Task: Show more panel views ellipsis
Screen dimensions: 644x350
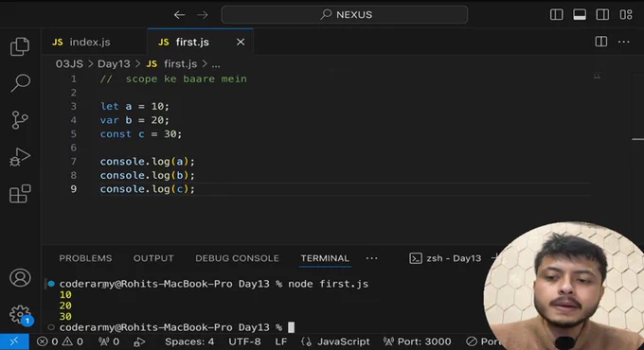Action: tap(371, 258)
